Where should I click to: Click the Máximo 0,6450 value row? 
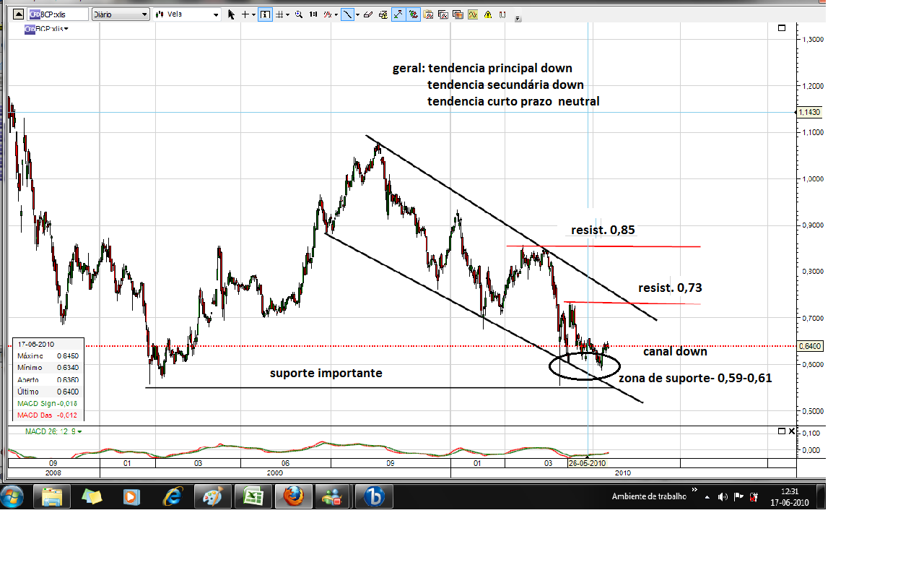pos(48,355)
